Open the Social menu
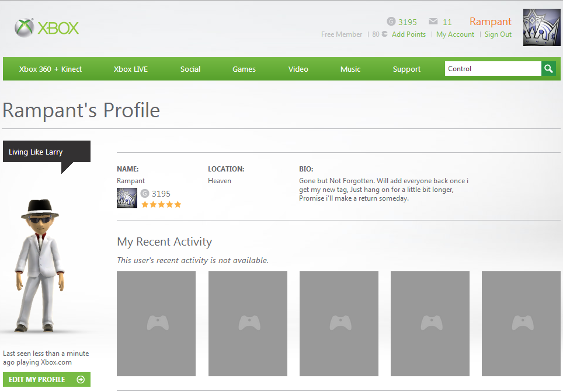The height and width of the screenshot is (392, 563). (x=190, y=69)
